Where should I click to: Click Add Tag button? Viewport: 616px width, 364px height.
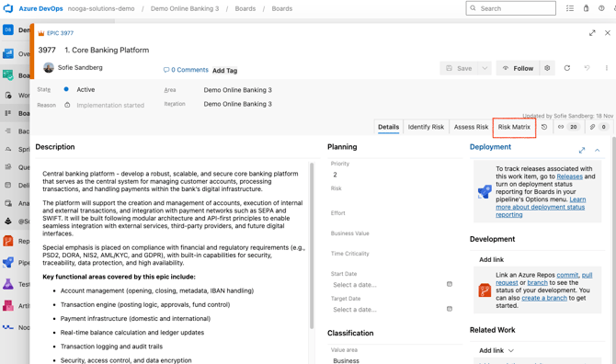point(224,70)
